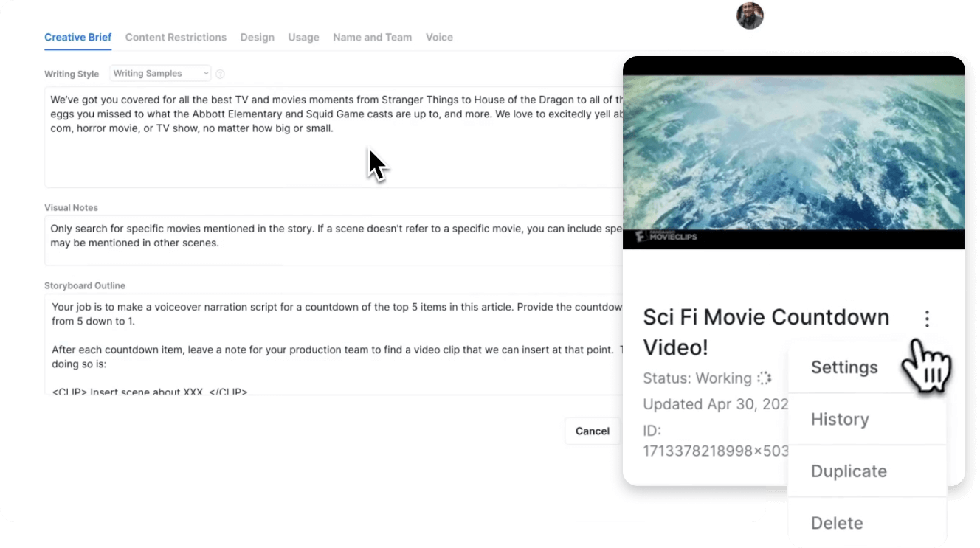Open the Writing Samples dropdown
The height and width of the screenshot is (548, 980).
pyautogui.click(x=160, y=74)
